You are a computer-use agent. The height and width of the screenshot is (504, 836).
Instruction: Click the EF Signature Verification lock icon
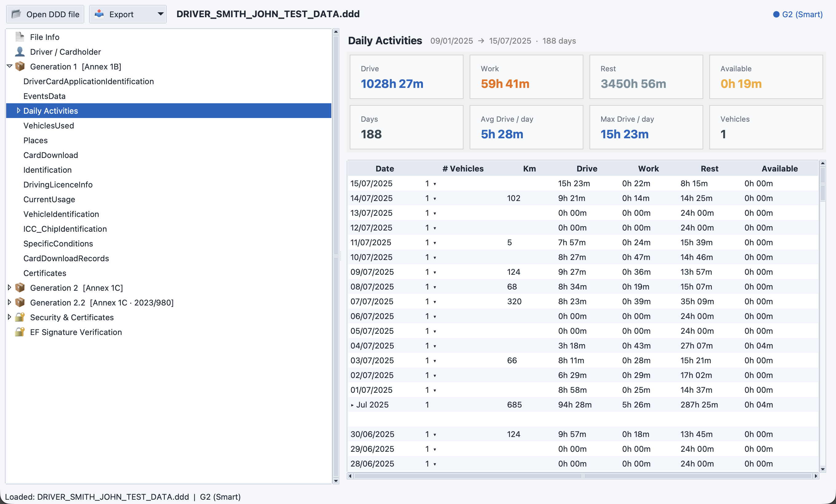[20, 332]
